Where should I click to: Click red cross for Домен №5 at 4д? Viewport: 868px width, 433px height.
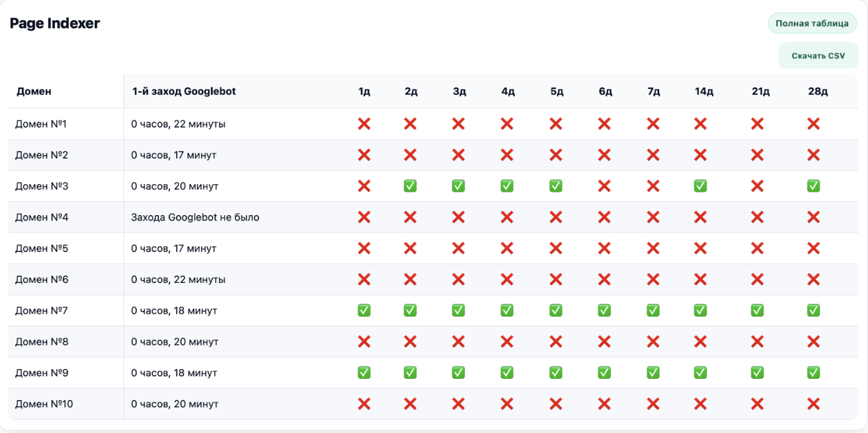507,248
